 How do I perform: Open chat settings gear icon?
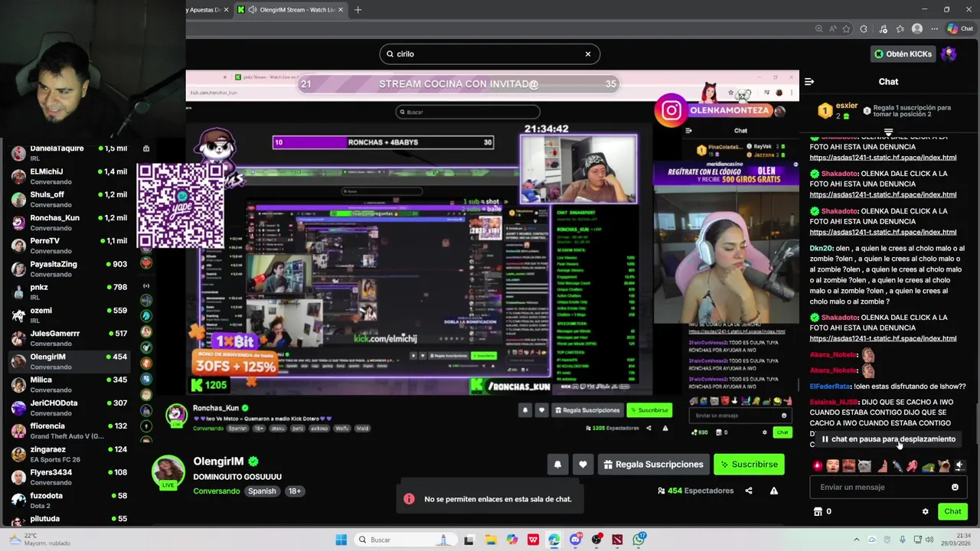click(926, 511)
